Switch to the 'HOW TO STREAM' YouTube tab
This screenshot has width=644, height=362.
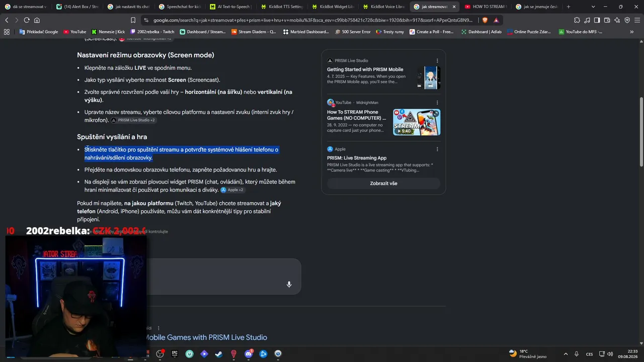click(x=487, y=7)
